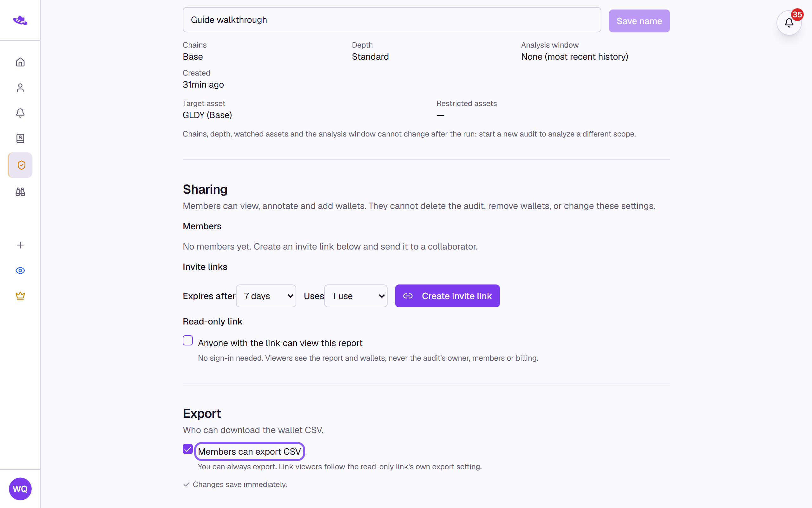This screenshot has width=812, height=508.
Task: Click the Guide walkthrough name field
Action: click(392, 20)
